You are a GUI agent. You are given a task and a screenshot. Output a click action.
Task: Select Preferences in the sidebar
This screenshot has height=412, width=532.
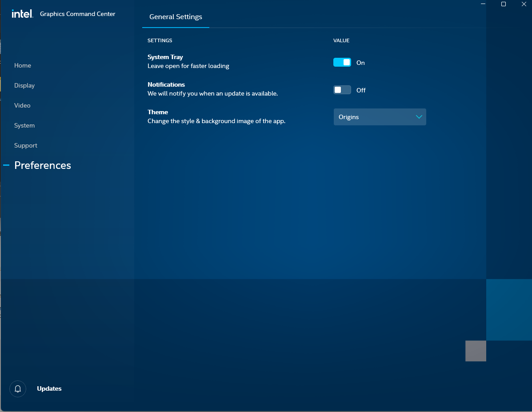[x=42, y=165]
